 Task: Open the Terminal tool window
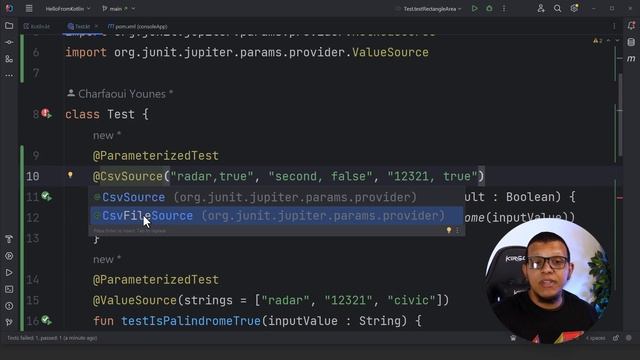pos(9,289)
